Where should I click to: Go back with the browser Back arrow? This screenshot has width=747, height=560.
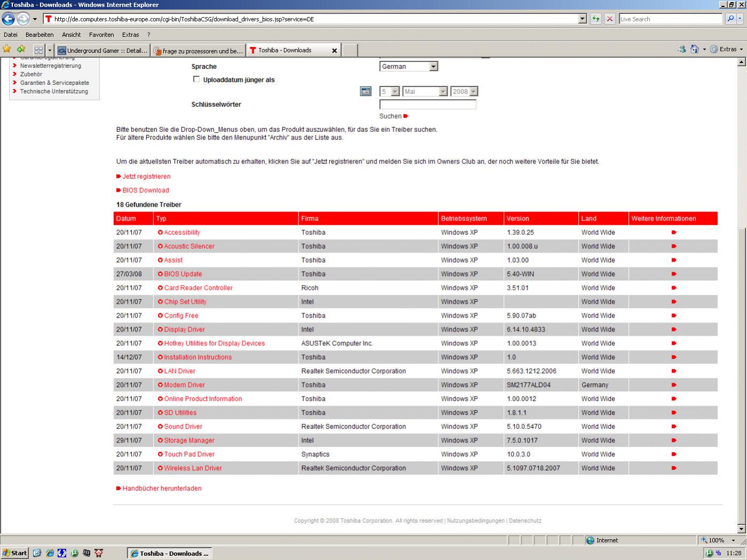click(x=8, y=19)
